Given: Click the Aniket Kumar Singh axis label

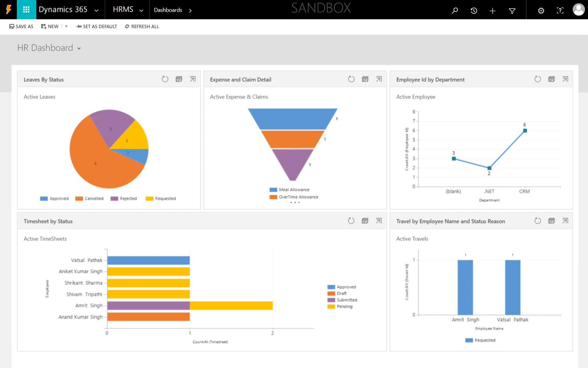Looking at the screenshot, I should [x=81, y=272].
